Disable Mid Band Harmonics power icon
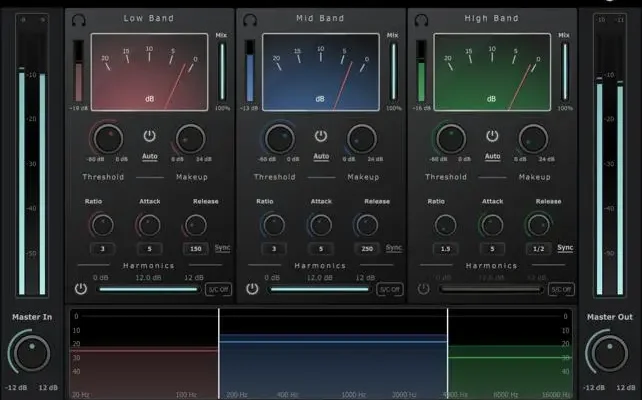Image resolution: width=642 pixels, height=400 pixels. [x=251, y=289]
